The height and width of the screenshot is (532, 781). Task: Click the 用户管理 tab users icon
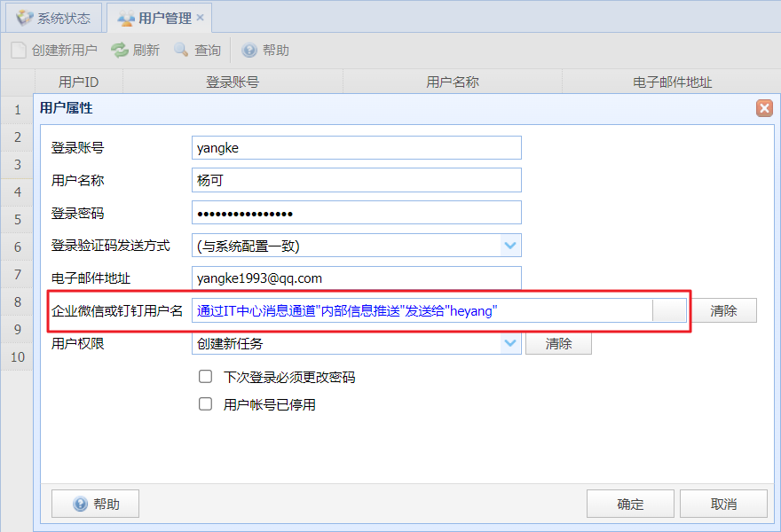pyautogui.click(x=125, y=19)
